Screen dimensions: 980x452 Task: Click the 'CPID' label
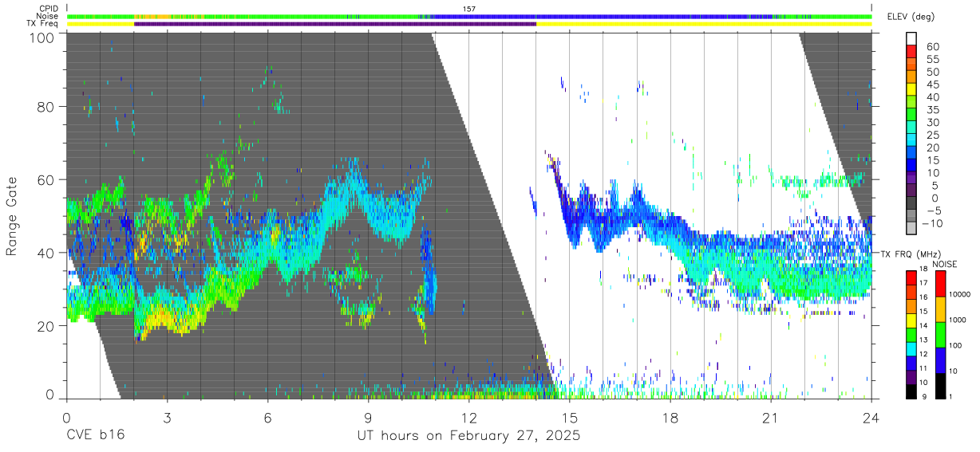(x=49, y=8)
